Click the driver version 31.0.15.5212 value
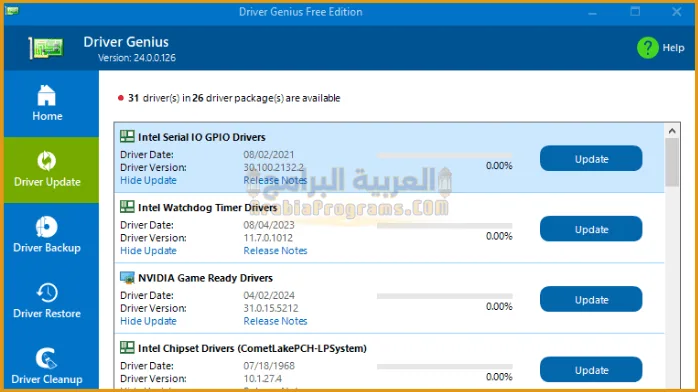Viewport: 698px width, 392px height. click(271, 308)
